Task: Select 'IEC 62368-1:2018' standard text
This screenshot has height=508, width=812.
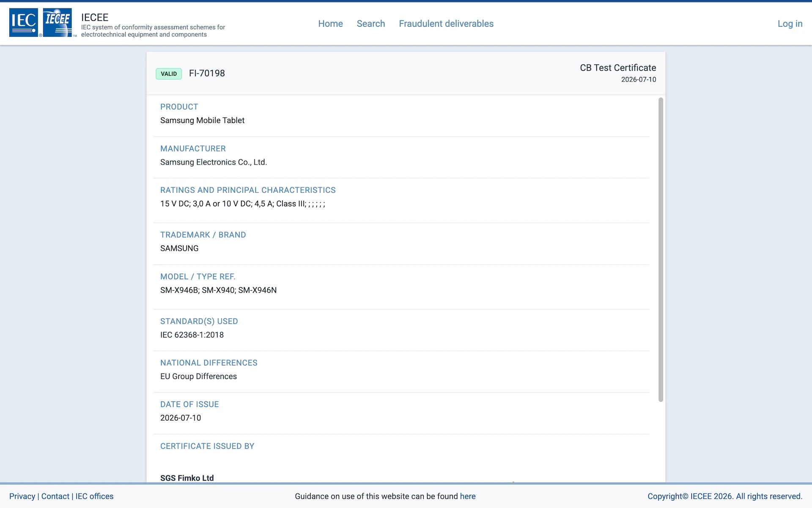Action: coord(192,335)
